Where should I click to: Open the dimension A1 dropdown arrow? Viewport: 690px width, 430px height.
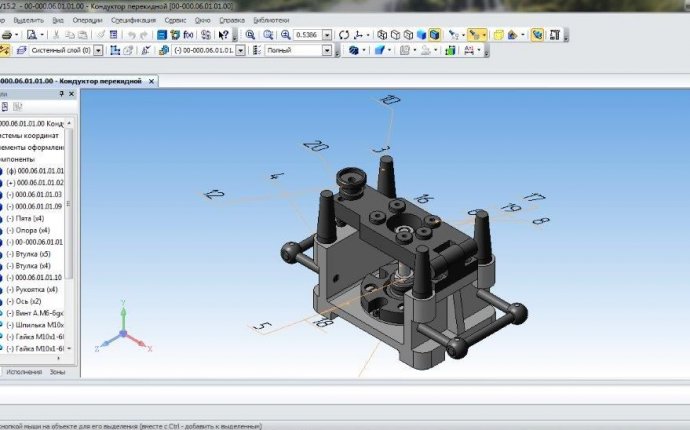479,50
